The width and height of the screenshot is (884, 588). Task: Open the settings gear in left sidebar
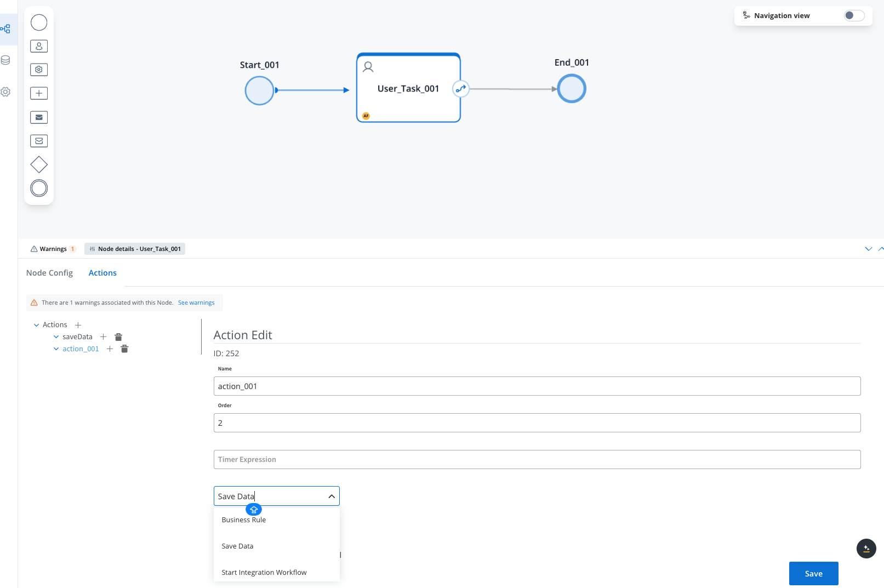click(x=5, y=92)
